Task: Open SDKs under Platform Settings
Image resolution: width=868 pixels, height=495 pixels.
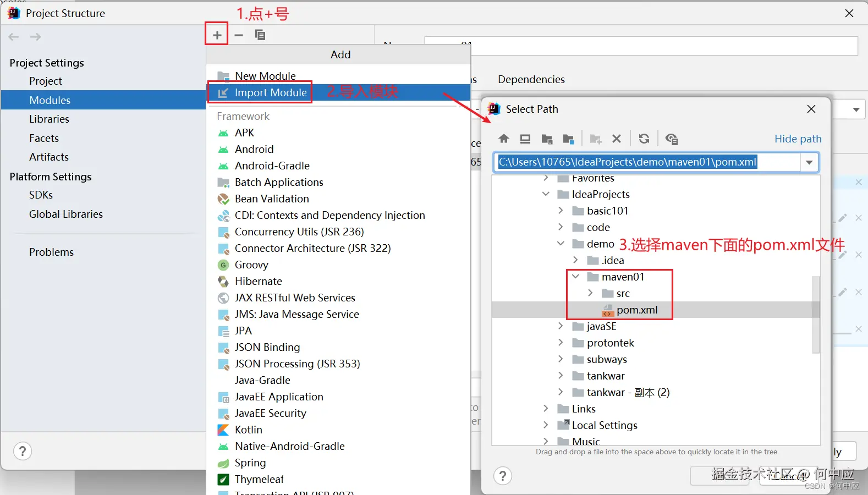Action: (41, 195)
